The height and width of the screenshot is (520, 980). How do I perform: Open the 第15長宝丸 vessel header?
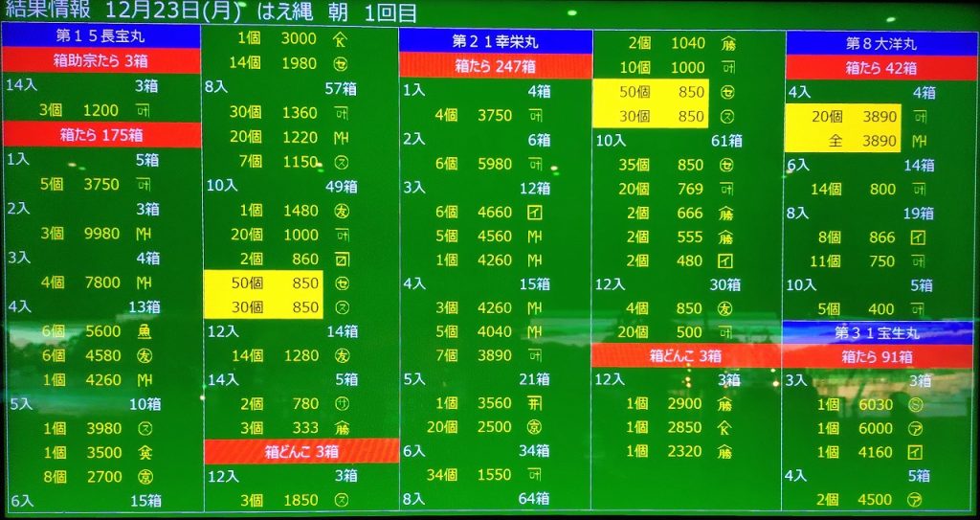(x=100, y=35)
